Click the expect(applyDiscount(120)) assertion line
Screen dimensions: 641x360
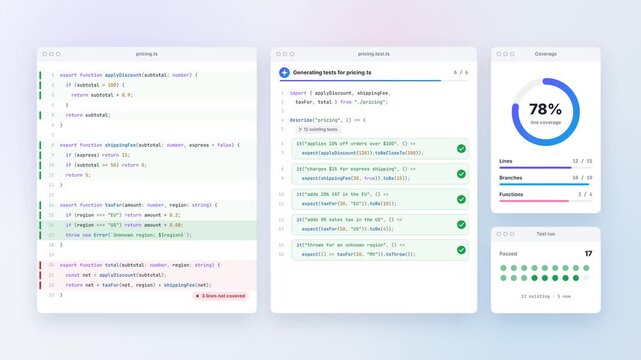coord(363,153)
